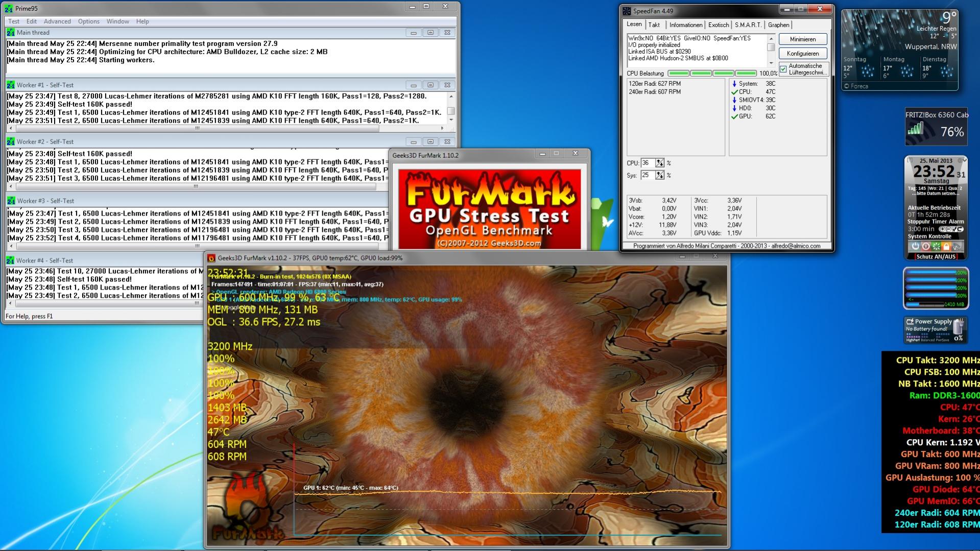Maximize the Worker #2 child window
This screenshot has width=980, height=551.
coord(430,141)
